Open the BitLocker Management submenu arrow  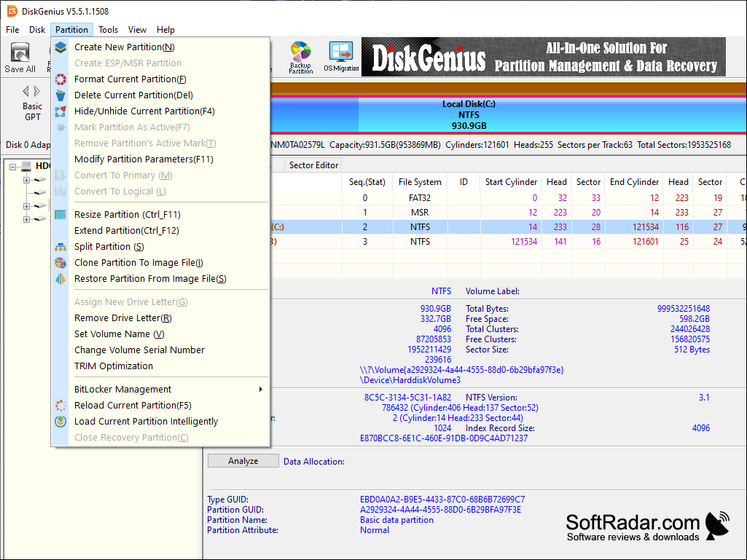pos(261,390)
